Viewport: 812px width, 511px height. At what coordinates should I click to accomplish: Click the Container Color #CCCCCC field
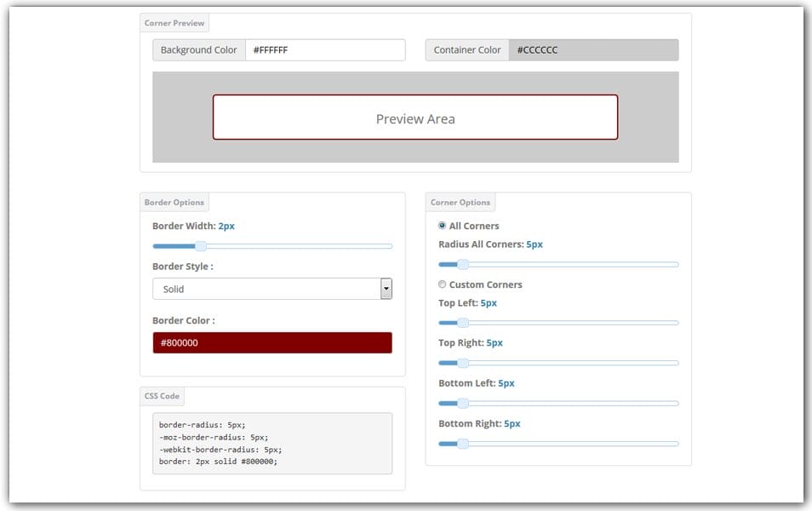click(593, 50)
